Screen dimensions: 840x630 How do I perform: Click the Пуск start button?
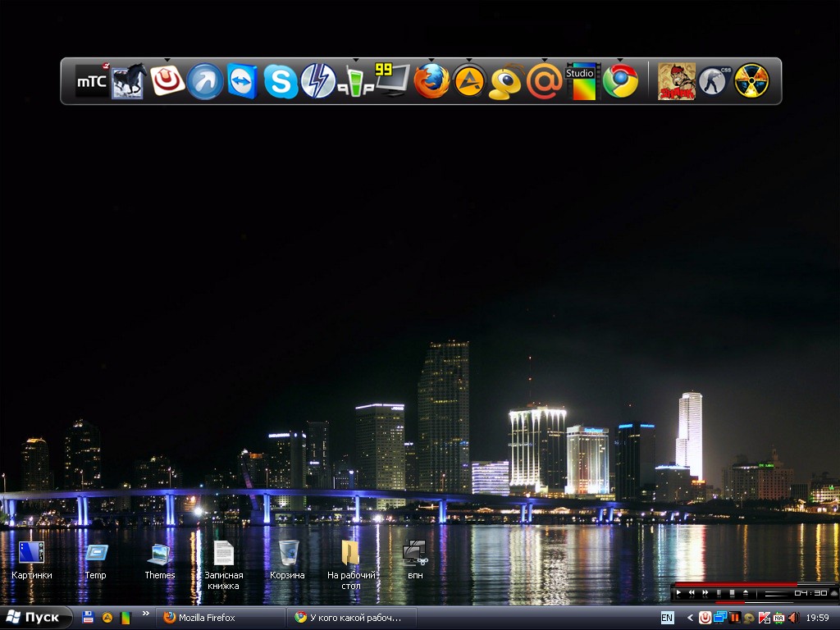pos(35,618)
